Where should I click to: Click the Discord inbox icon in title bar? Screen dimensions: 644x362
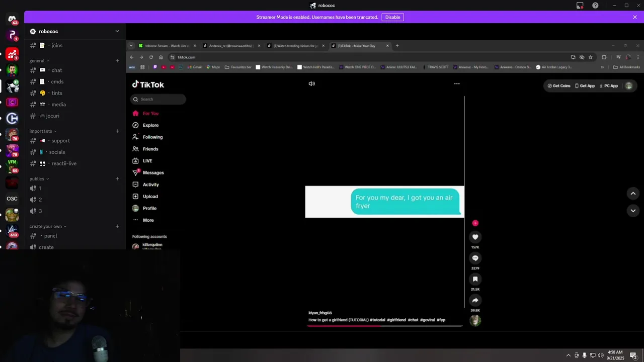(x=580, y=6)
